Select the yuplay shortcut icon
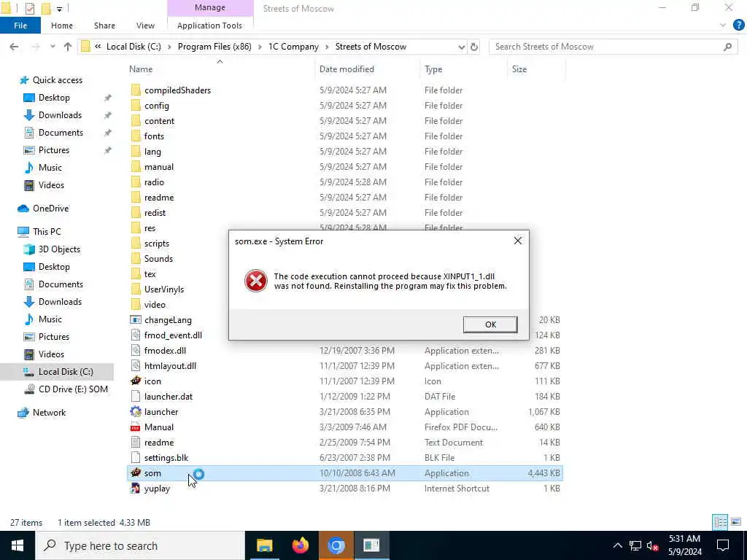The width and height of the screenshot is (747, 560). (x=136, y=488)
